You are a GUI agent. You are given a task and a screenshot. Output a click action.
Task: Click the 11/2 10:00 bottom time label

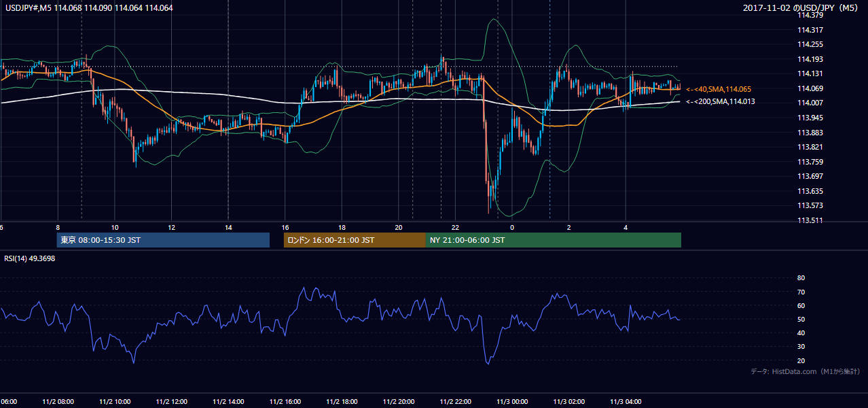click(115, 402)
